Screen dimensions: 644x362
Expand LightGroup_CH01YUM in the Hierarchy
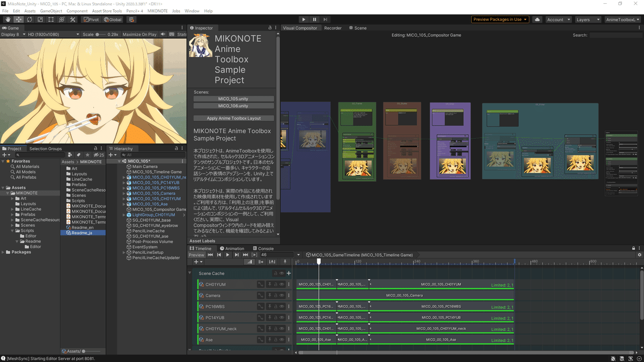[124, 215]
